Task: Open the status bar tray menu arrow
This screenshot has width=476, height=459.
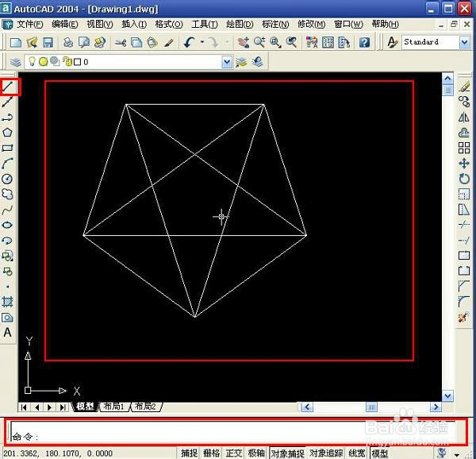Action: [x=457, y=454]
